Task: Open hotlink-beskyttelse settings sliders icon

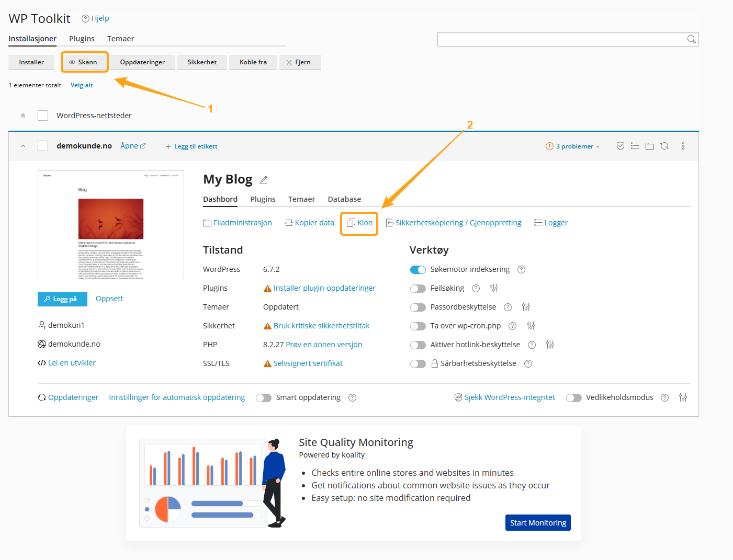Action: pyautogui.click(x=550, y=345)
